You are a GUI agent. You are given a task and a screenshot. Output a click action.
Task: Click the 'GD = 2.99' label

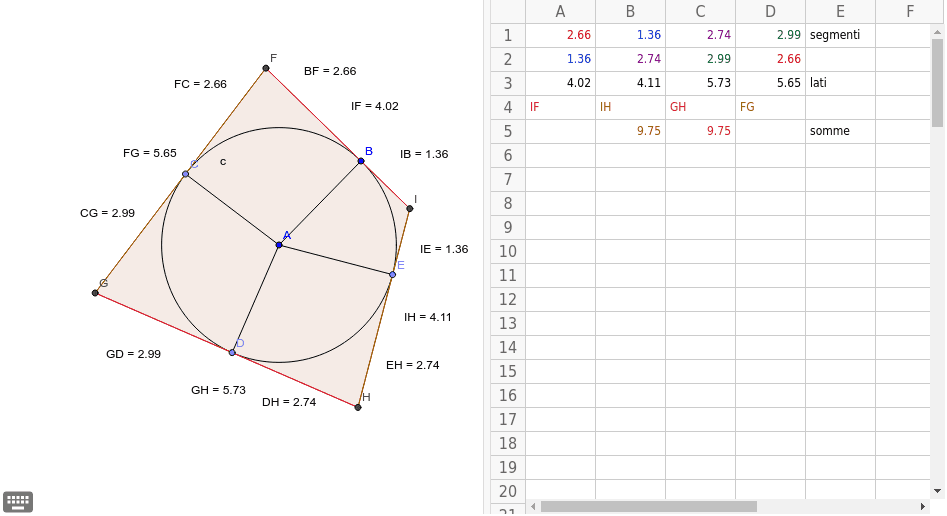pyautogui.click(x=133, y=354)
